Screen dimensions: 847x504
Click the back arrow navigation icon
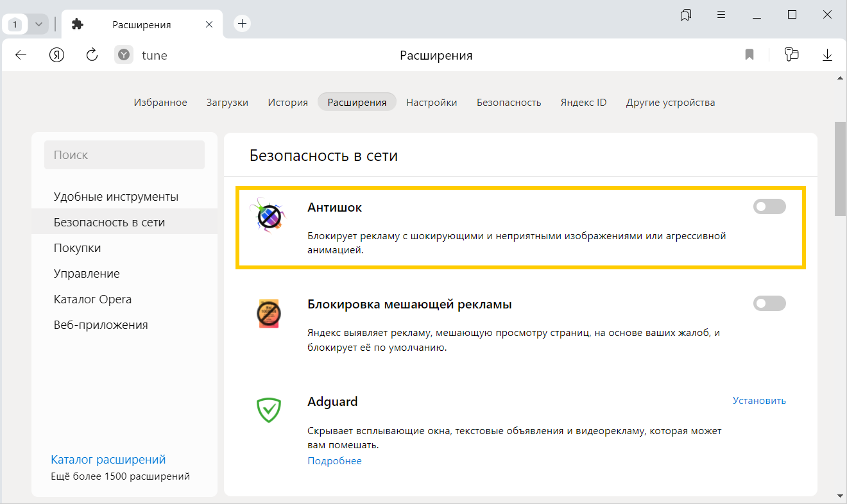pyautogui.click(x=21, y=55)
